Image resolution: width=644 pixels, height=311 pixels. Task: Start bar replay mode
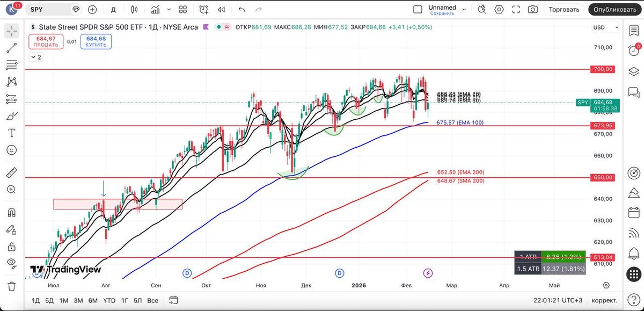tap(221, 9)
